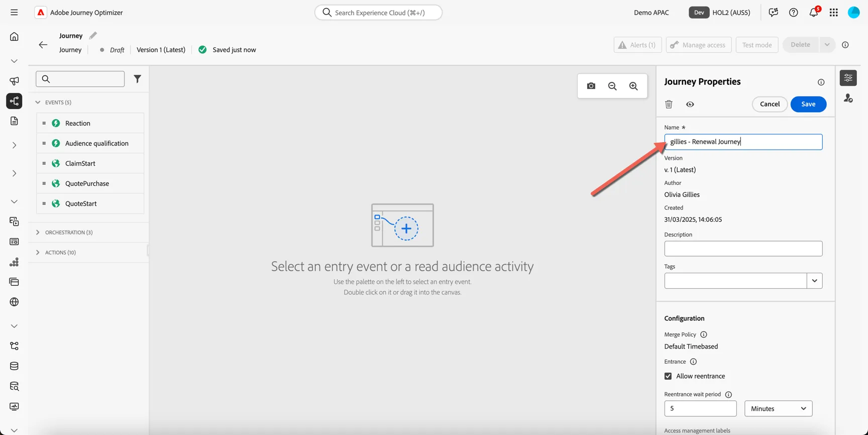This screenshot has height=435, width=868.
Task: Click the Reentrance wait period value field
Action: 700,408
